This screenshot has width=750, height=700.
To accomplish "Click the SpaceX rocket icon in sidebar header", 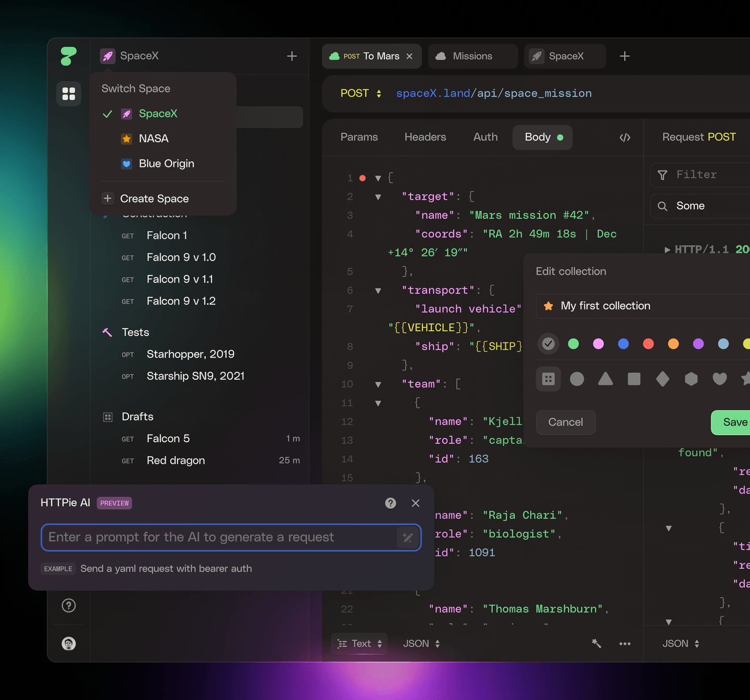I will tap(108, 56).
